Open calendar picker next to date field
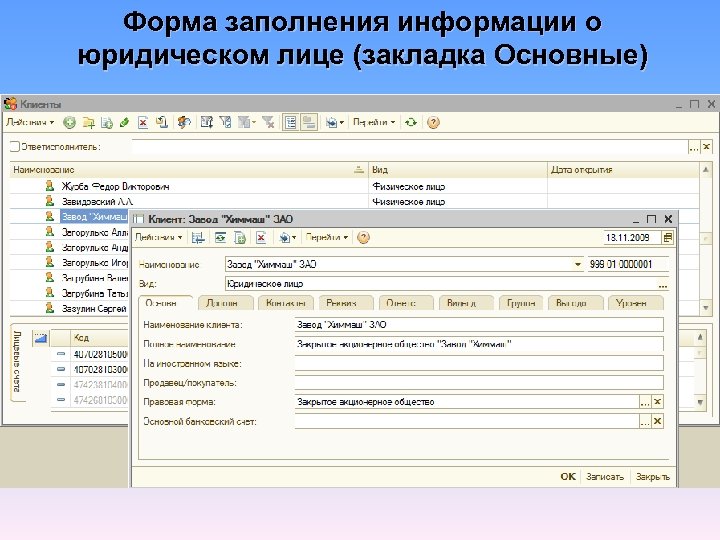Viewport: 720px width, 540px height. point(668,237)
